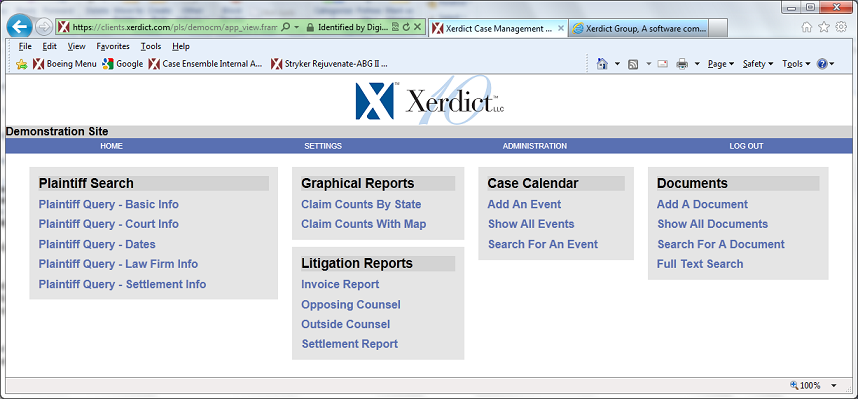Open Stryker Rejuvenate-ABG II favorite
Viewport: 858px width, 399px height.
[x=329, y=64]
